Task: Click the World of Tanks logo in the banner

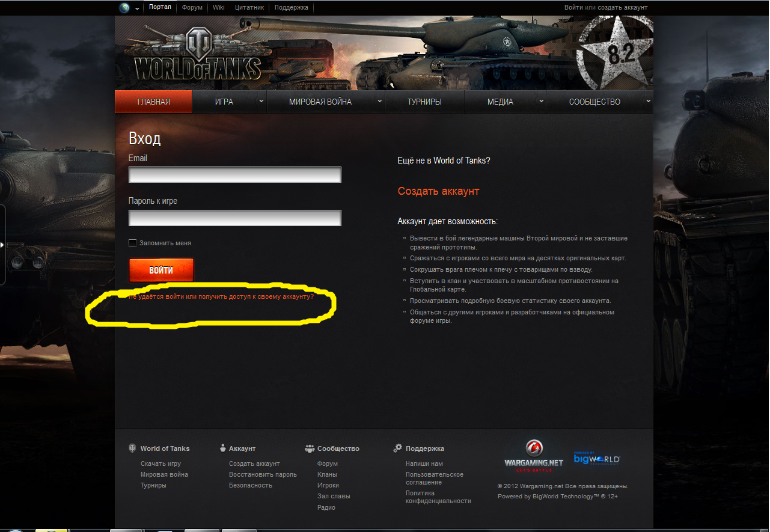Action: 198,54
